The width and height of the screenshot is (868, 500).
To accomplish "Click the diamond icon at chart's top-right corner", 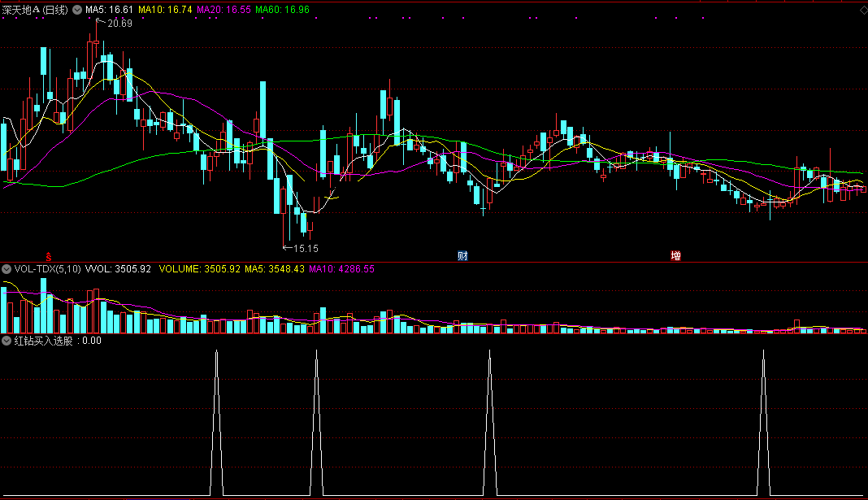I will (x=863, y=10).
